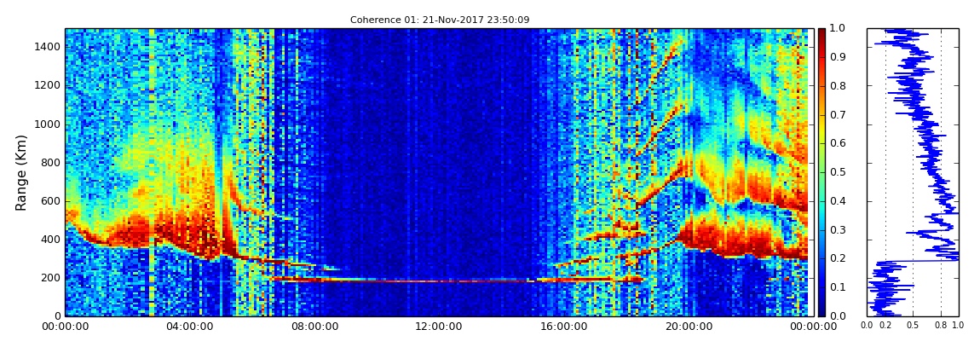This screenshot has height=347, width=980.
Task: Click the colorbar label '1.0'
Action: tap(836, 29)
